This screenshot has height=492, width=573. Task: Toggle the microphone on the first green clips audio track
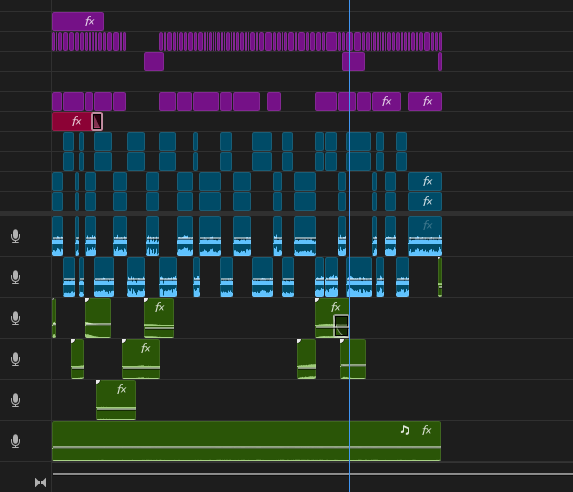tap(15, 318)
